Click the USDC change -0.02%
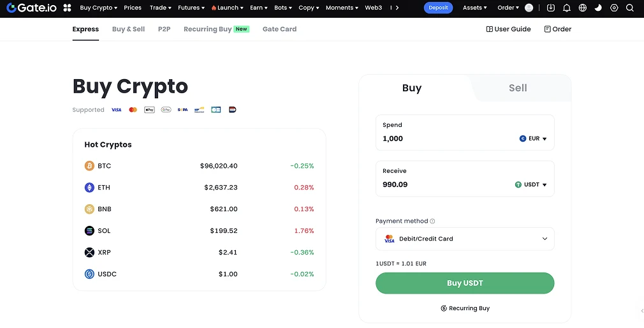Viewport: 644px width, 328px height. [x=302, y=274]
